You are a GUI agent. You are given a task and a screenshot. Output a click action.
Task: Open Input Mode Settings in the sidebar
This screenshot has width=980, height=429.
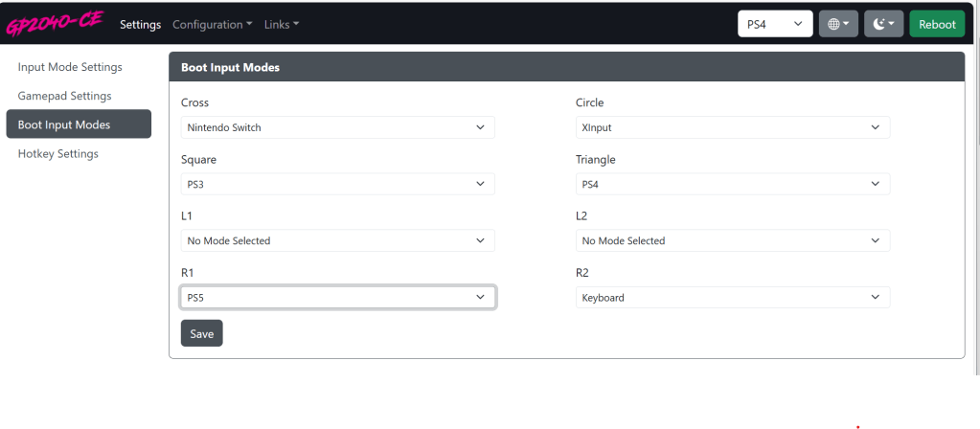coord(70,67)
